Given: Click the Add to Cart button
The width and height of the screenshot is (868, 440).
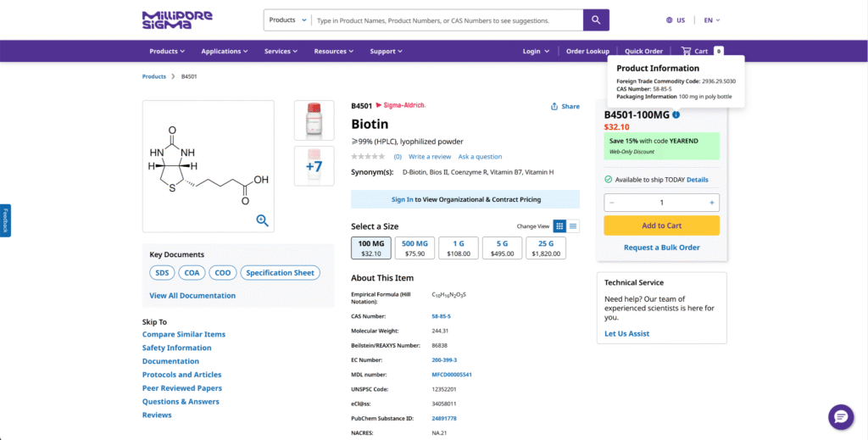Looking at the screenshot, I should pyautogui.click(x=661, y=226).
